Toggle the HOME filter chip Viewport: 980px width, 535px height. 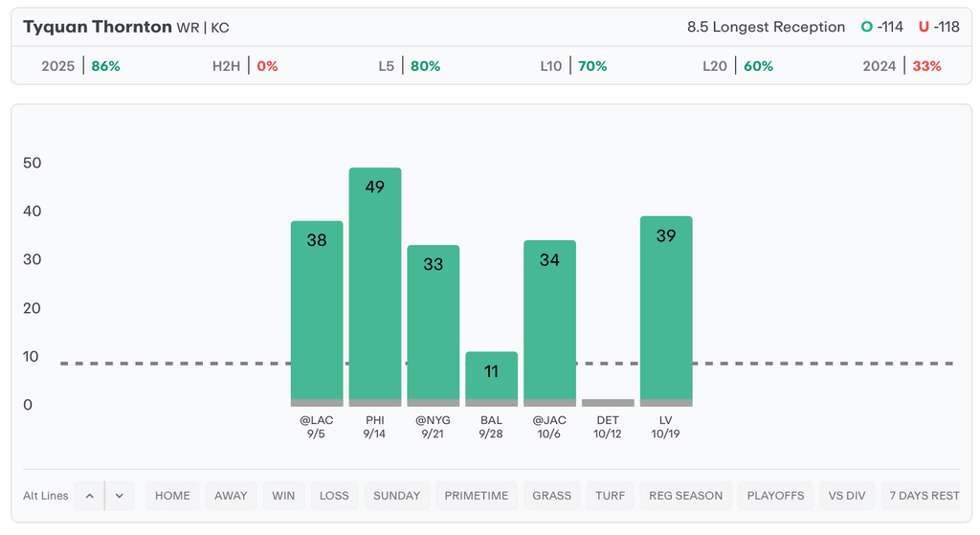tap(172, 496)
